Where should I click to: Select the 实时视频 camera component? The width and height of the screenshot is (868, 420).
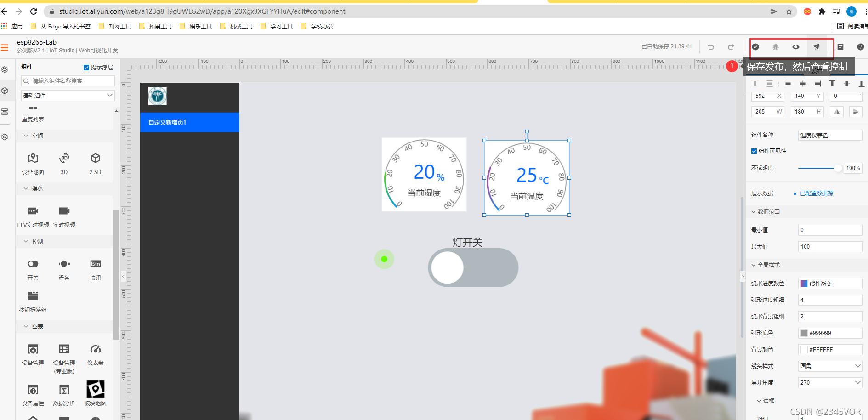coord(64,216)
